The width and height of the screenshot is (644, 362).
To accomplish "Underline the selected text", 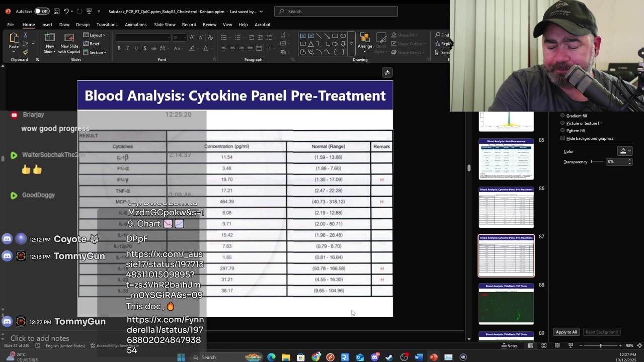I will pyautogui.click(x=136, y=48).
